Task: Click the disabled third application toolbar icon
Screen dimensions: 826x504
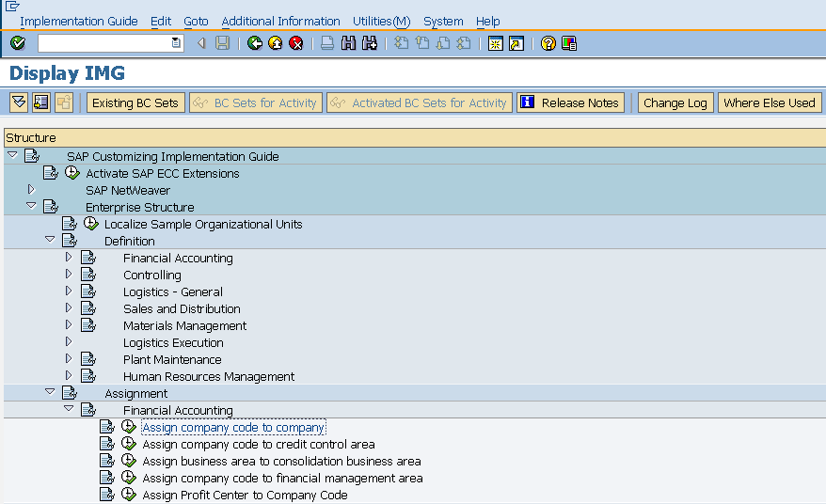Action: click(x=63, y=102)
